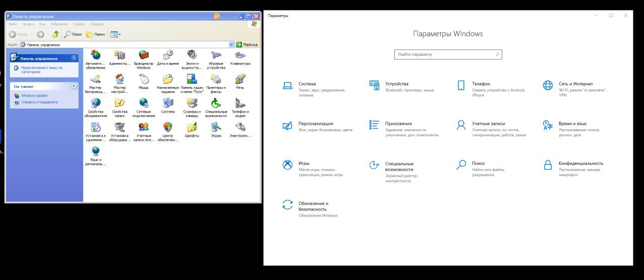Screen dimensions: 644x280
Task: Open Центр обеспечения безопасности shield icon
Action: coord(168,127)
